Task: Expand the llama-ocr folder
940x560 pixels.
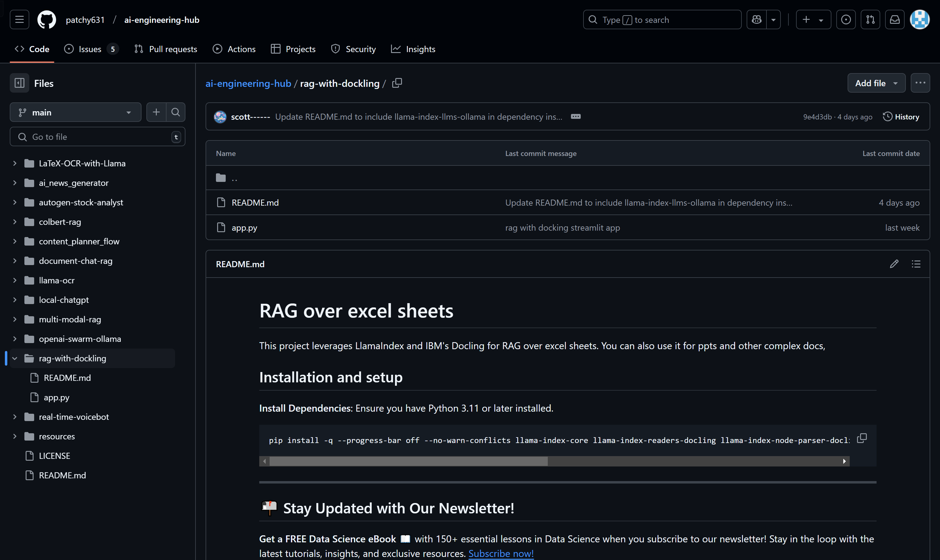Action: pos(15,280)
